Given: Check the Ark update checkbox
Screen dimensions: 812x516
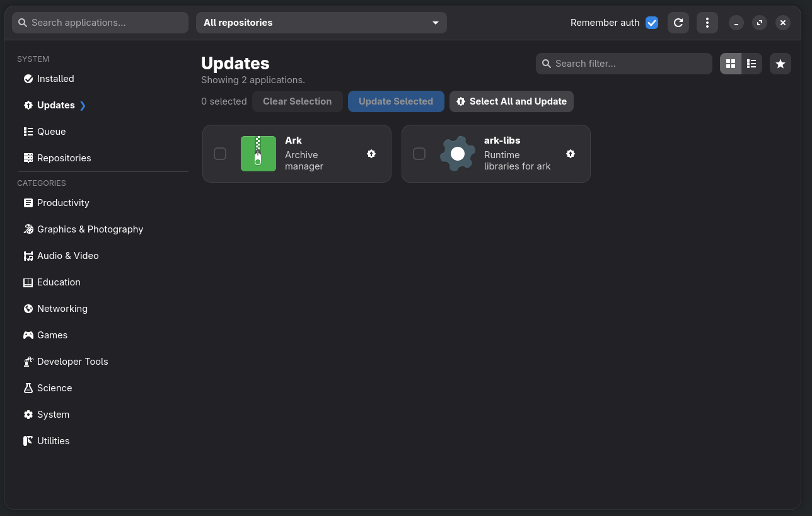Looking at the screenshot, I should [x=220, y=153].
